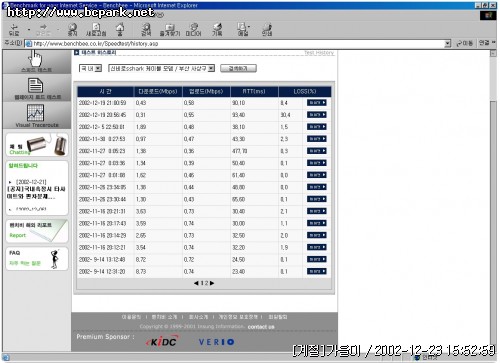Viewport: 500px width, 363px height.
Task: Go to the next page with the right pagination arrow
Action: pos(212,283)
